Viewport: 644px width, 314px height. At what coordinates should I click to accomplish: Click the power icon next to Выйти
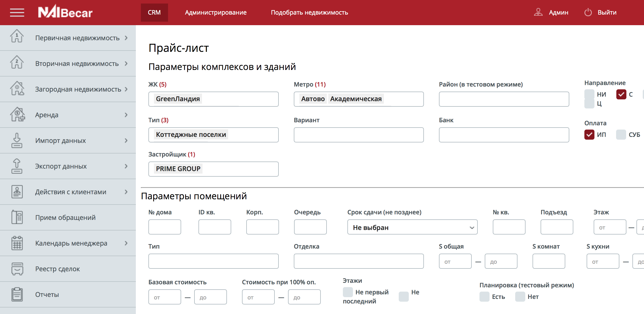click(588, 12)
